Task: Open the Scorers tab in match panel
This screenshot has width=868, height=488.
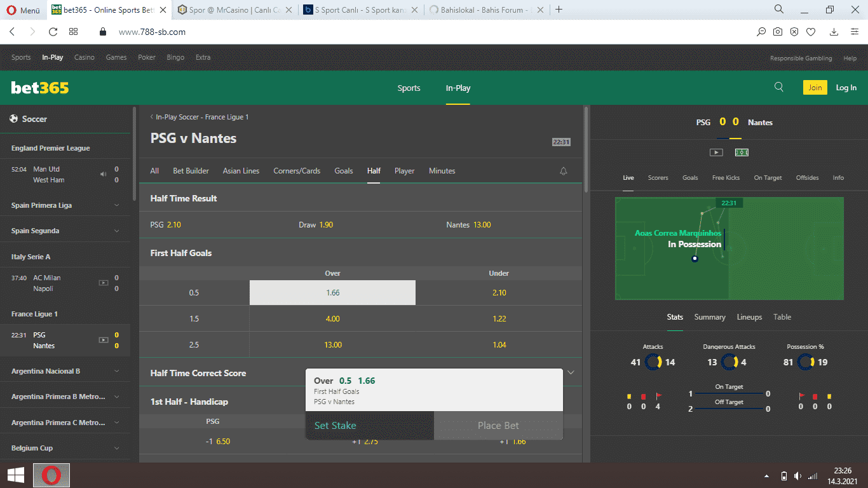Action: tap(658, 178)
